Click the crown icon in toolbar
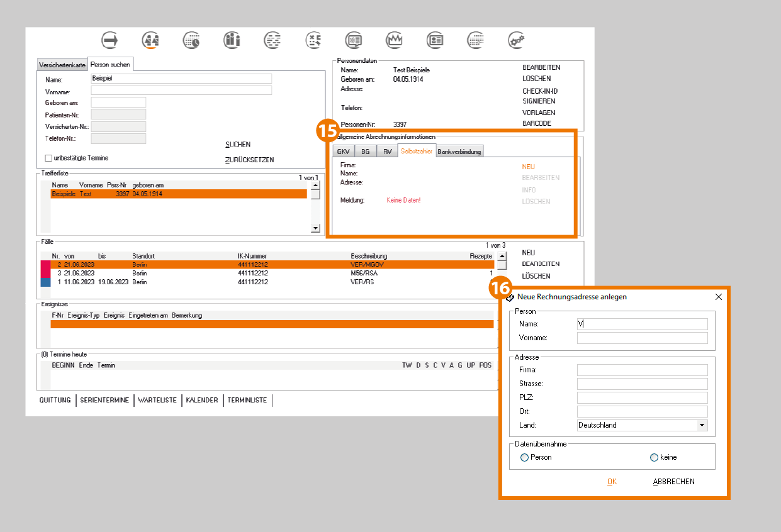The height and width of the screenshot is (532, 781). (395, 40)
